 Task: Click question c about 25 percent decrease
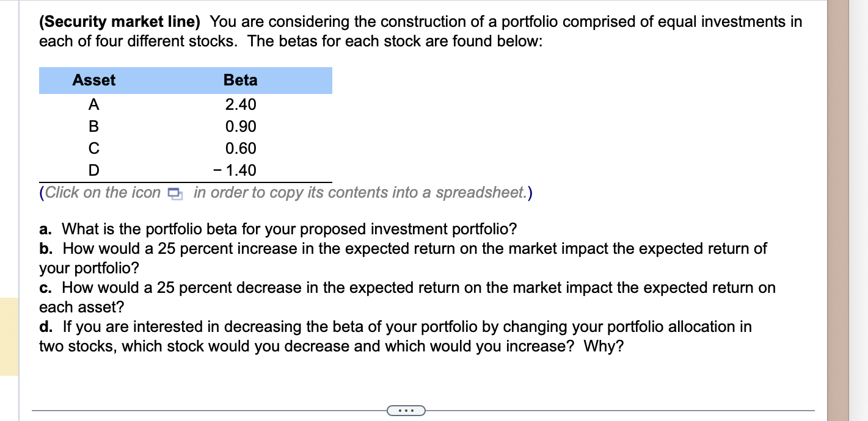click(x=407, y=288)
